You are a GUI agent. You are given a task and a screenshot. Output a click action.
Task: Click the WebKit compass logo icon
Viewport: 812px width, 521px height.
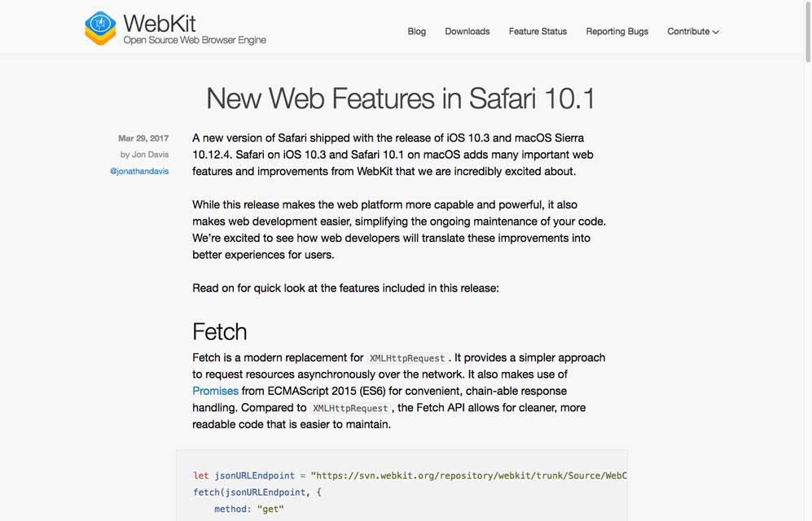click(100, 28)
